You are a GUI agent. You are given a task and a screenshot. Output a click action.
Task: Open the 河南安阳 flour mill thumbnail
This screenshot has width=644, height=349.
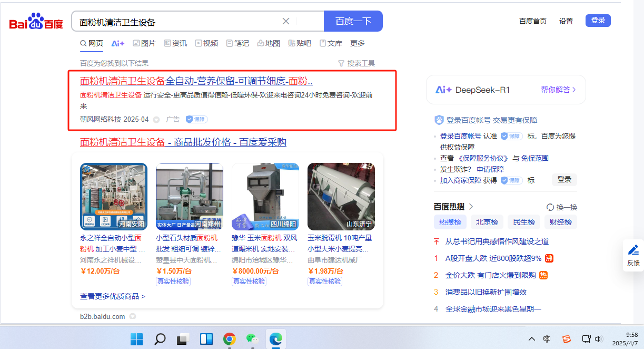(x=114, y=197)
